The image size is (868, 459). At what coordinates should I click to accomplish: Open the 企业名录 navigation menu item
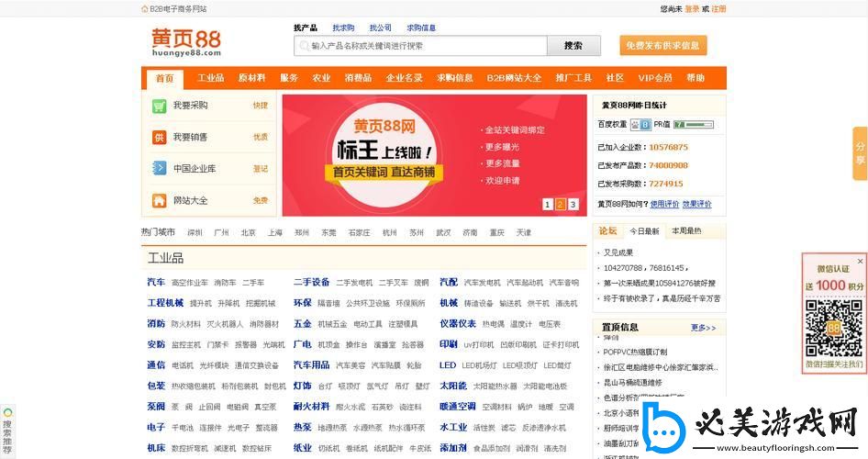click(404, 78)
